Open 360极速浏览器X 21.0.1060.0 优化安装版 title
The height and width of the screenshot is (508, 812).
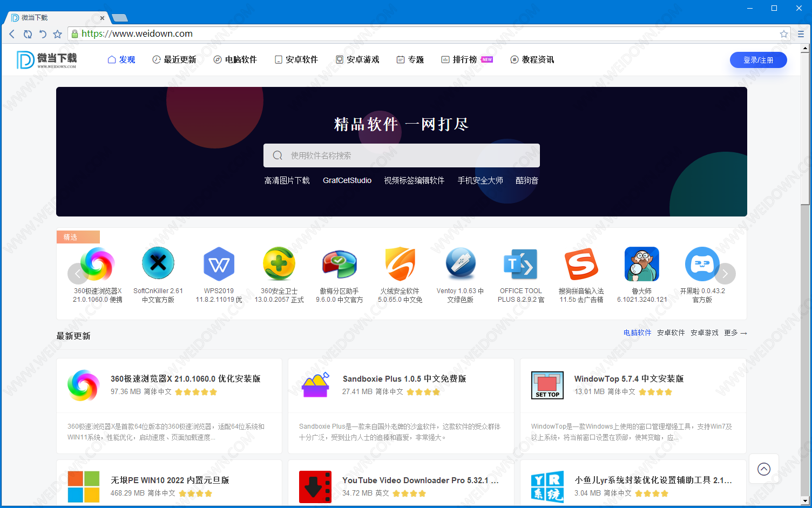[x=186, y=378]
